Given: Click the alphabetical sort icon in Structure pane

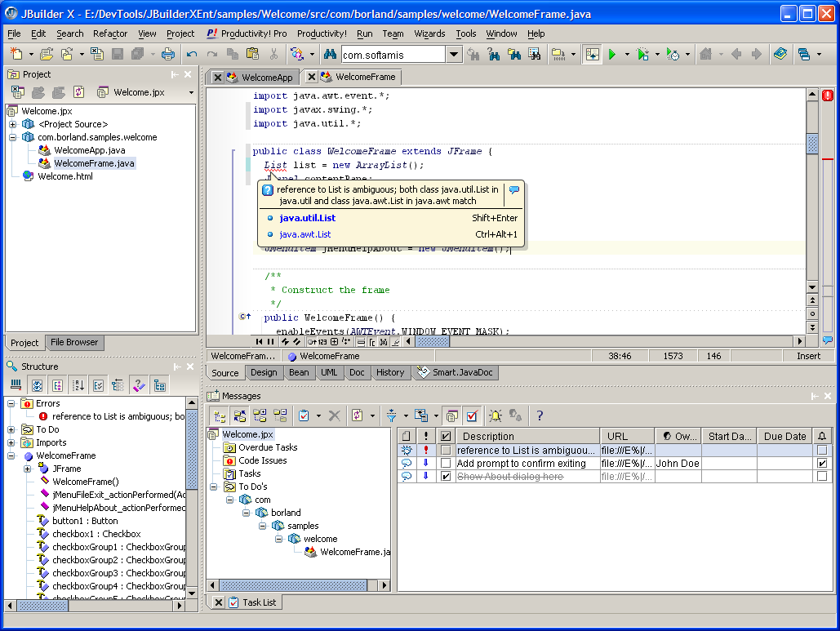Looking at the screenshot, I should coord(79,385).
